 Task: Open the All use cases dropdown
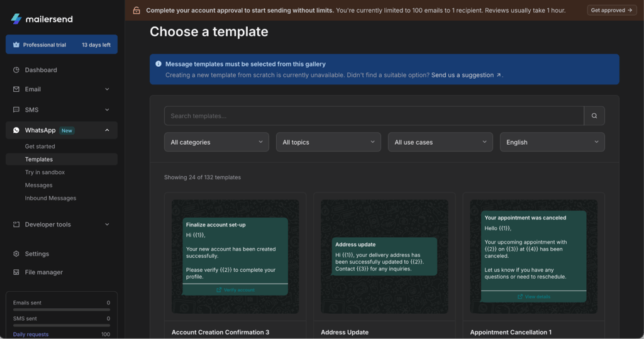(x=440, y=142)
